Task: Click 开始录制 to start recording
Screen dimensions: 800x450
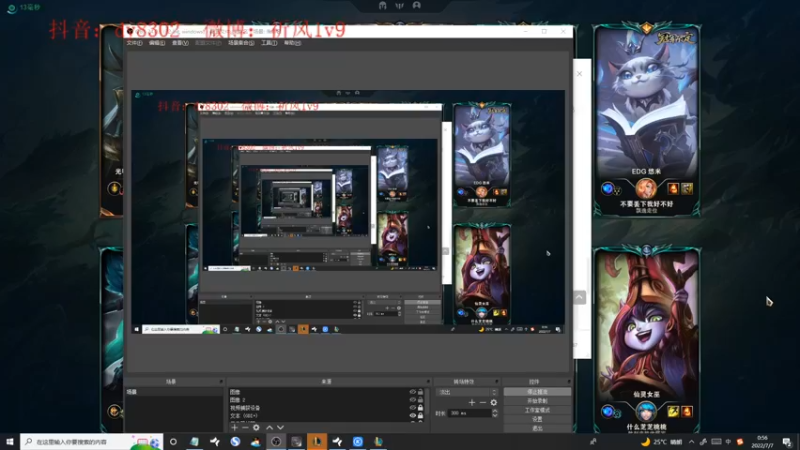Action: coord(537,401)
